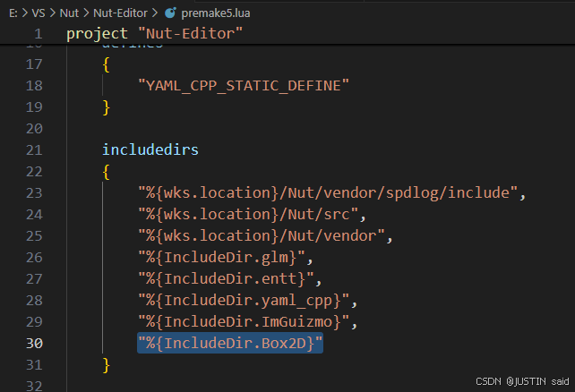Click the E: drive breadcrumb
Screen dimensions: 575x392
point(12,13)
